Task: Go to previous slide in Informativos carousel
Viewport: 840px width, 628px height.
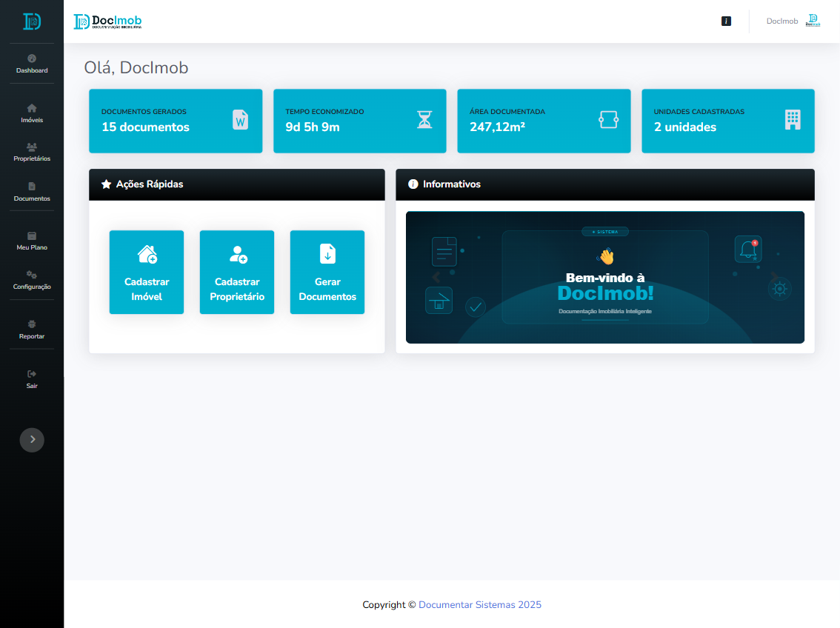Action: click(x=436, y=277)
